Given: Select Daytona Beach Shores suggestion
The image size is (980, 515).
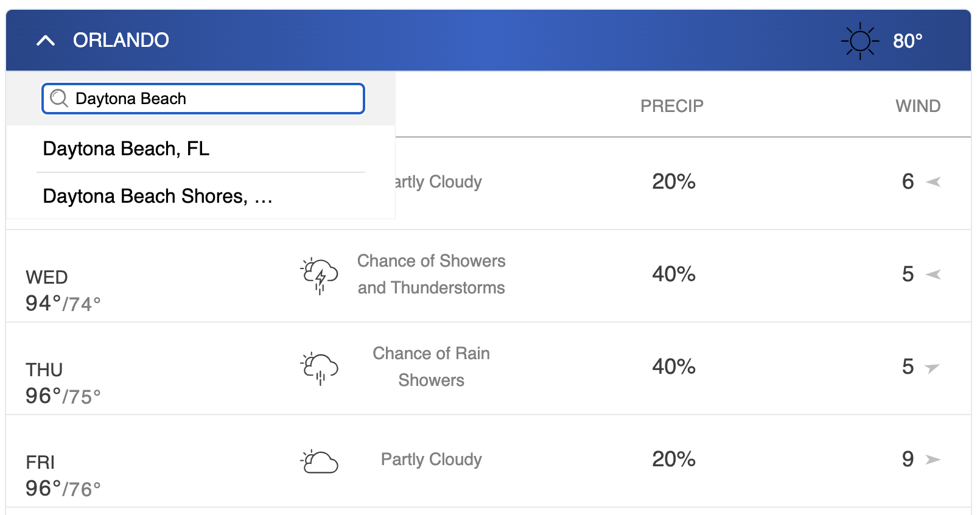Looking at the screenshot, I should tap(201, 196).
